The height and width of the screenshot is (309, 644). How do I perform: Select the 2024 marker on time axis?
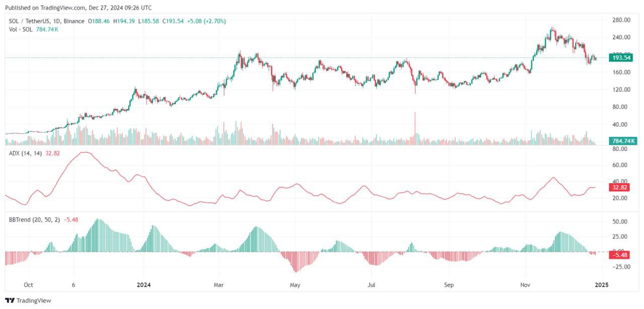coord(144,285)
